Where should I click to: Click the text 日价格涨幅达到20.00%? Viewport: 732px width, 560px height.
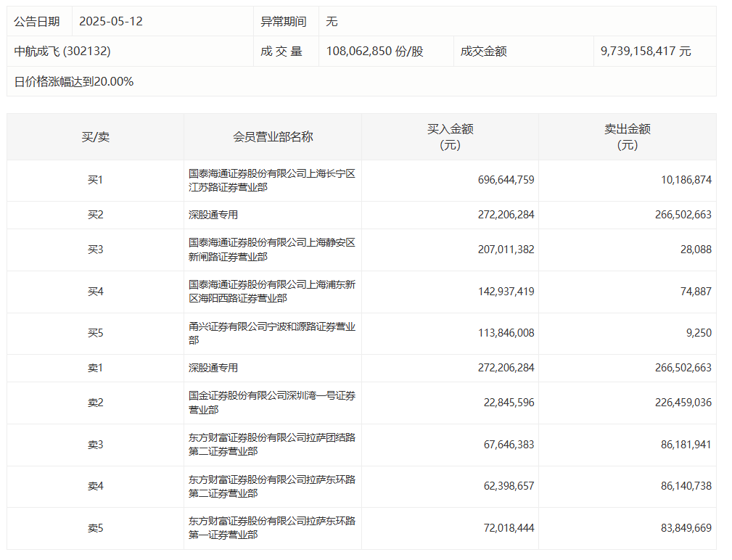pos(74,82)
